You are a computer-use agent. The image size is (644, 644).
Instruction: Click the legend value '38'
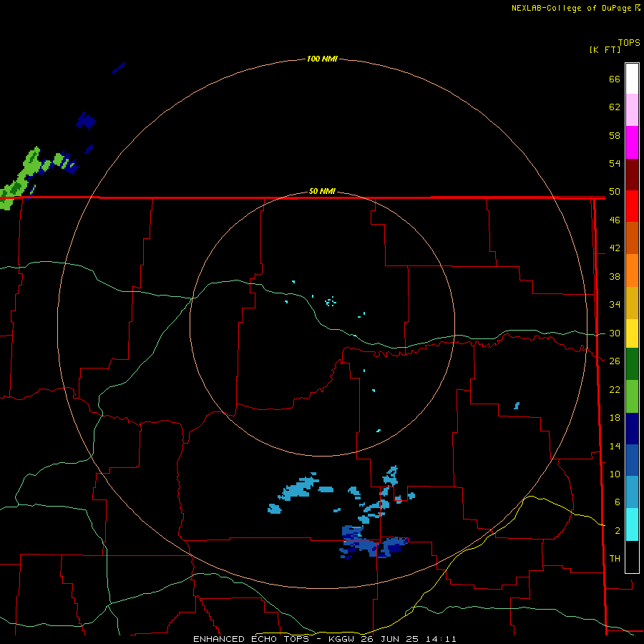pos(615,276)
